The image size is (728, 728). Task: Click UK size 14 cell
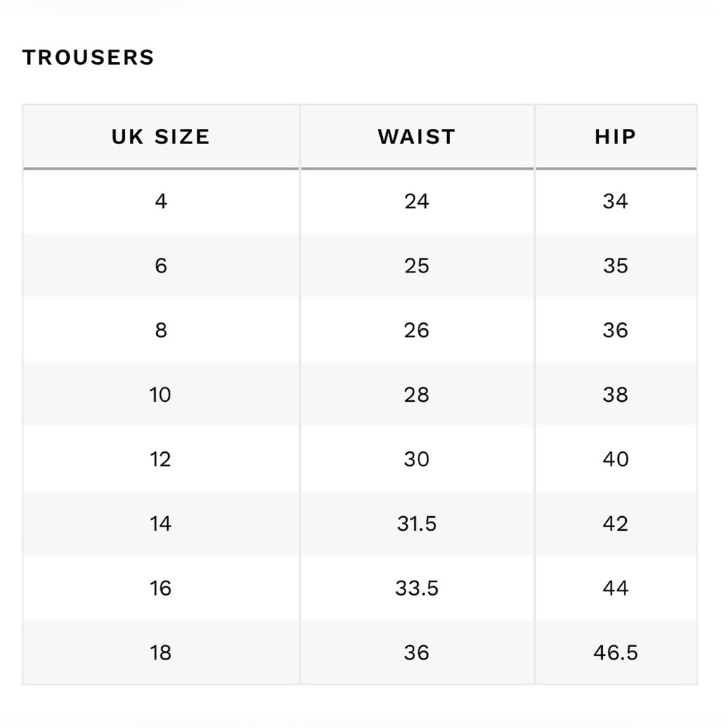point(160,523)
